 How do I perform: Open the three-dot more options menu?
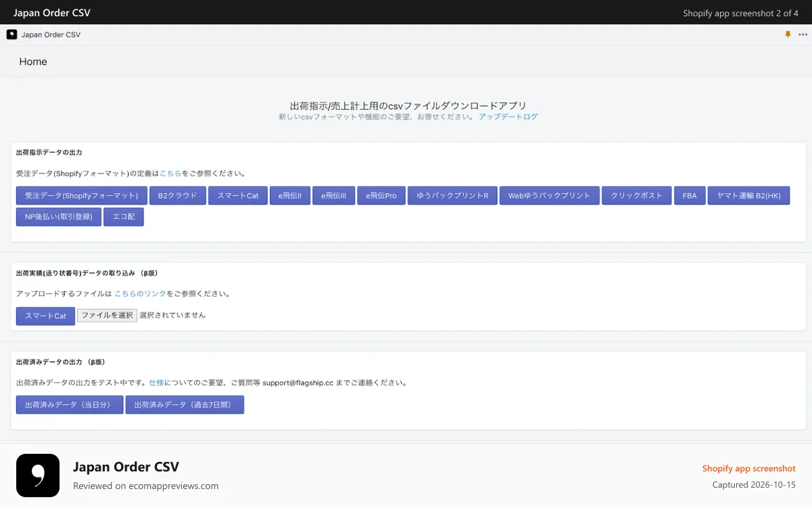(x=803, y=35)
